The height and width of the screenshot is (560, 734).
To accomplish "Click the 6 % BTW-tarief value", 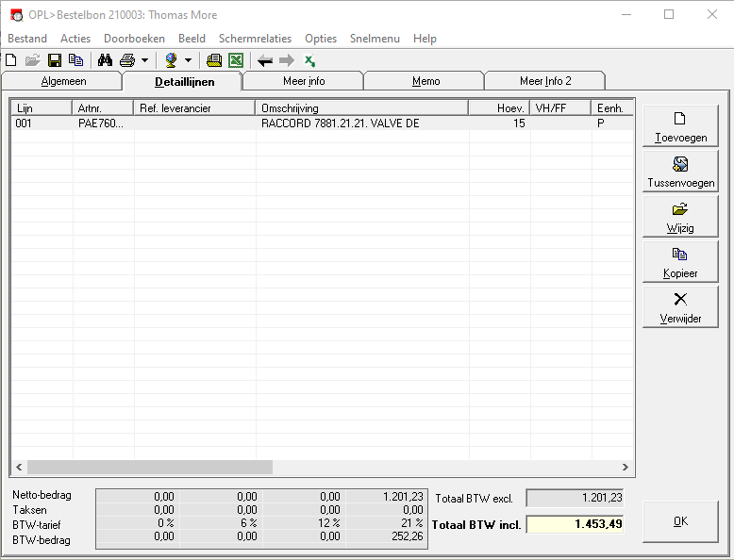I will (x=248, y=523).
